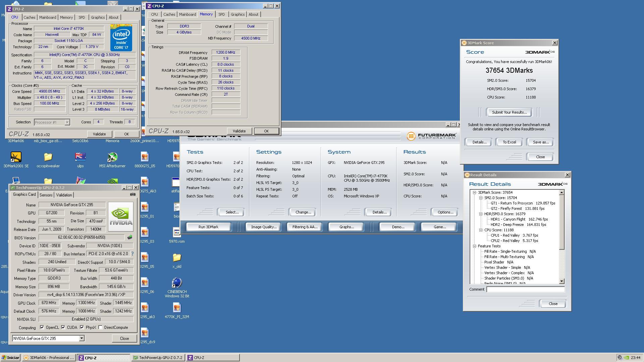Click Submit Your Results button

[x=509, y=112]
